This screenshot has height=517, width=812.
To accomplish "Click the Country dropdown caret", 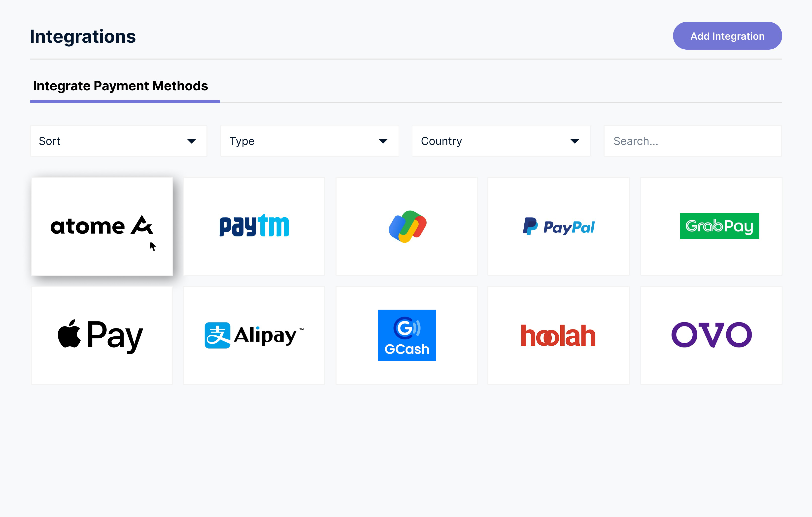I will 575,141.
